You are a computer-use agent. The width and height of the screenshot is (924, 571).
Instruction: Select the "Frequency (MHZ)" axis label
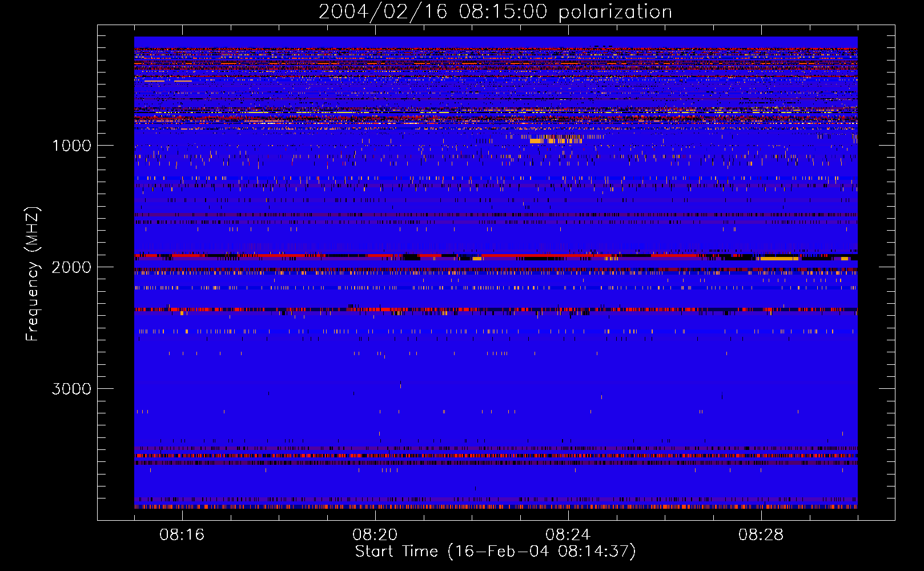(33, 274)
